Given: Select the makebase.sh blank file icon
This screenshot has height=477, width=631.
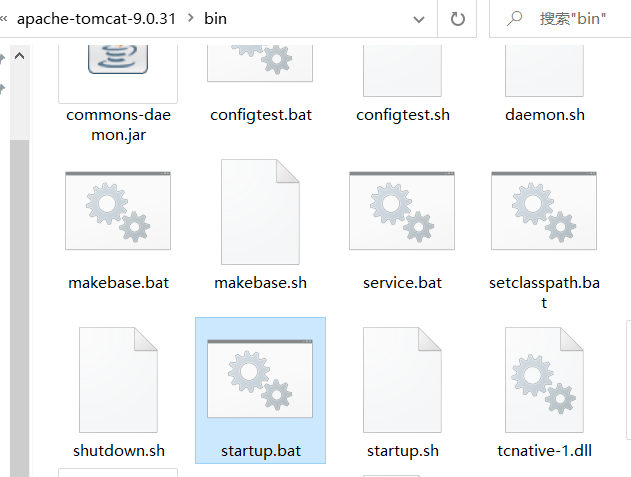Looking at the screenshot, I should 260,212.
